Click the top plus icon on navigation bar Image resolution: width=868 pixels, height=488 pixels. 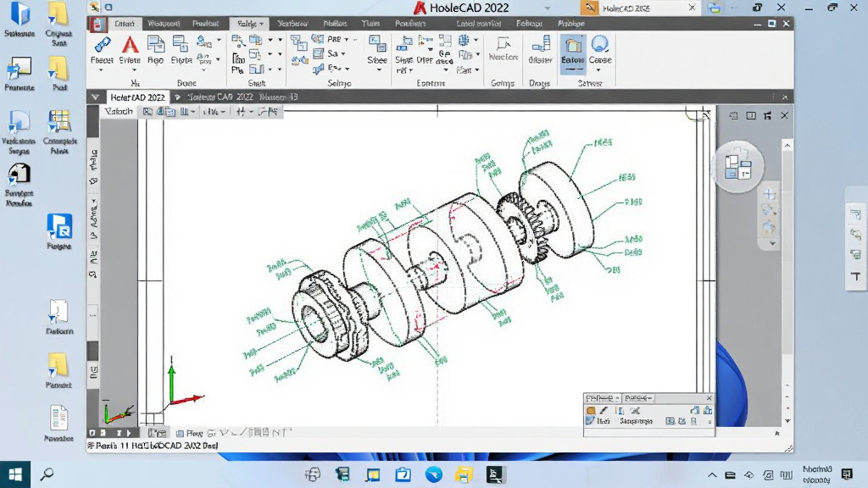tap(769, 194)
